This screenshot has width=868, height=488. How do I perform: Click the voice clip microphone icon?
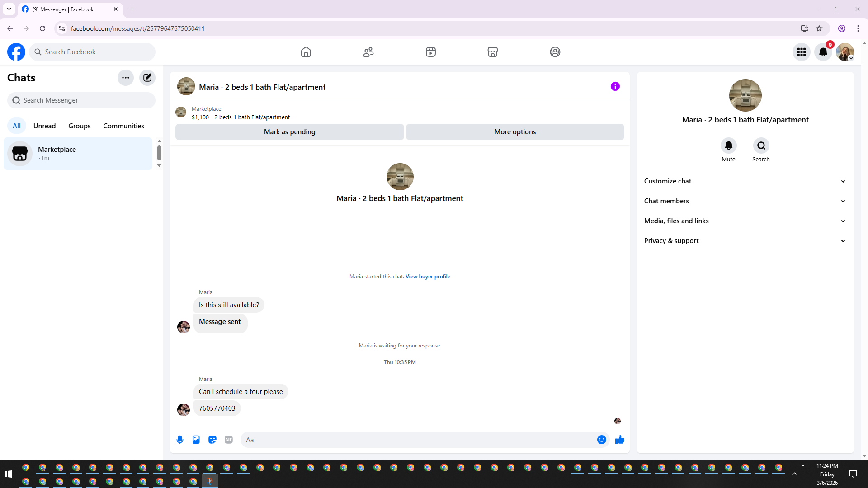180,440
